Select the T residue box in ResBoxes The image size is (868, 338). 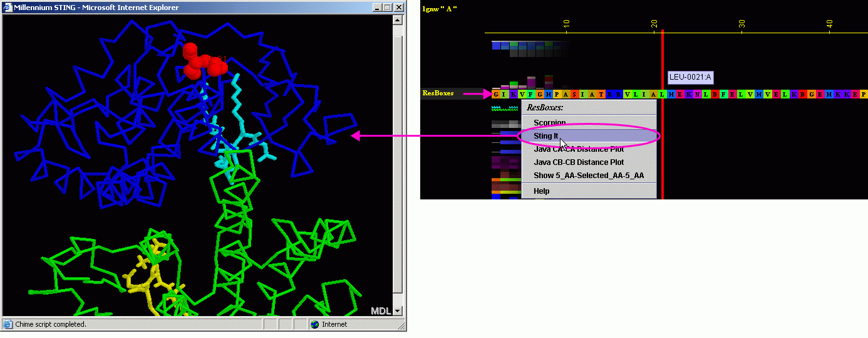coord(601,94)
